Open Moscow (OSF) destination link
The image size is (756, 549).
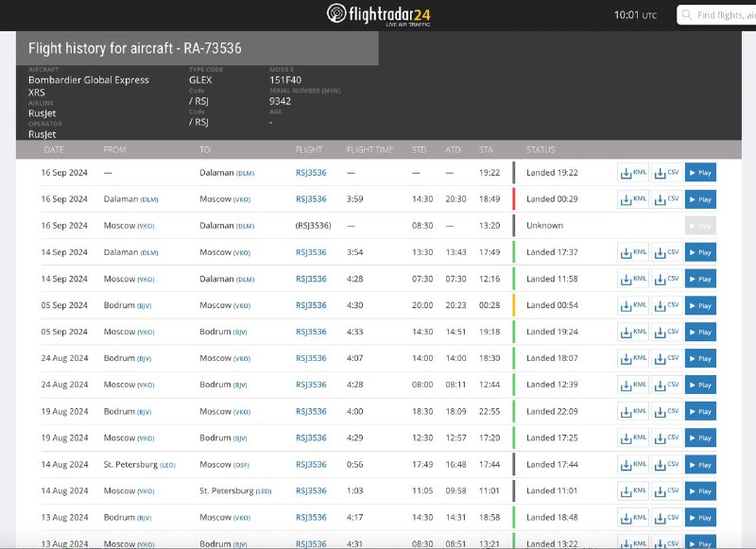pyautogui.click(x=225, y=465)
